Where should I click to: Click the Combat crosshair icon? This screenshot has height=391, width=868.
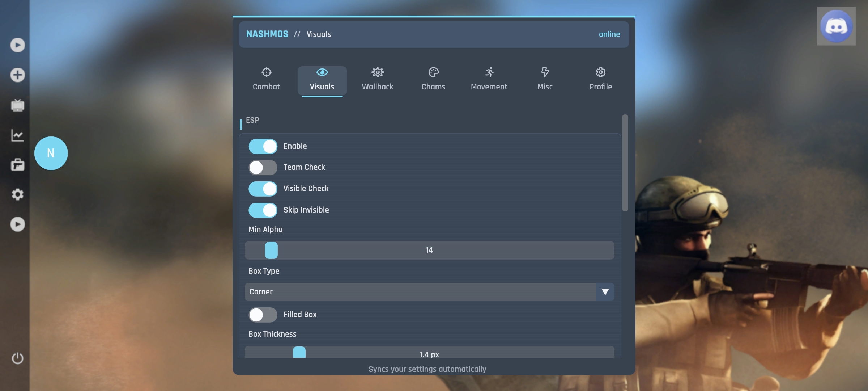(x=267, y=72)
